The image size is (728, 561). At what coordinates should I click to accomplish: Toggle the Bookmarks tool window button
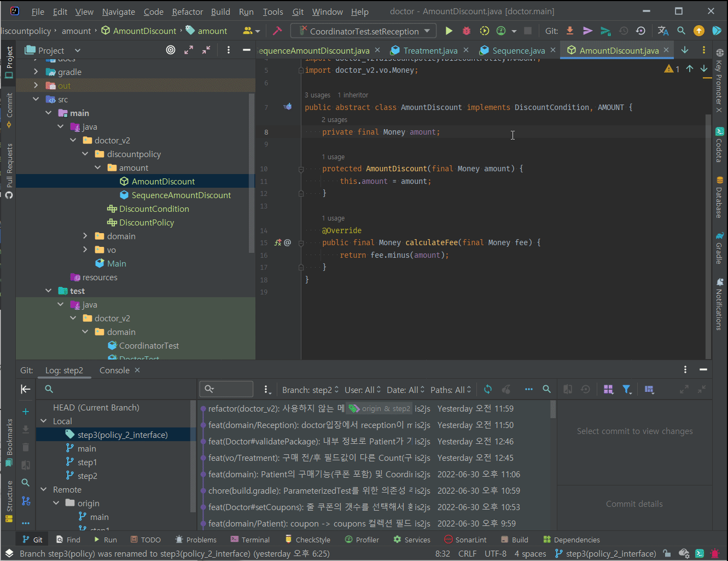pyautogui.click(x=9, y=441)
